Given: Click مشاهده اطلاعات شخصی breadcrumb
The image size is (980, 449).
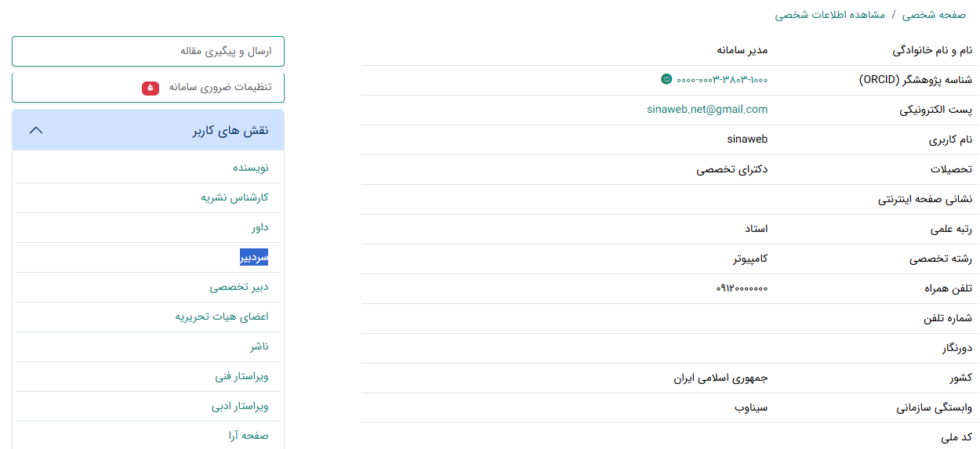Looking at the screenshot, I should [830, 15].
